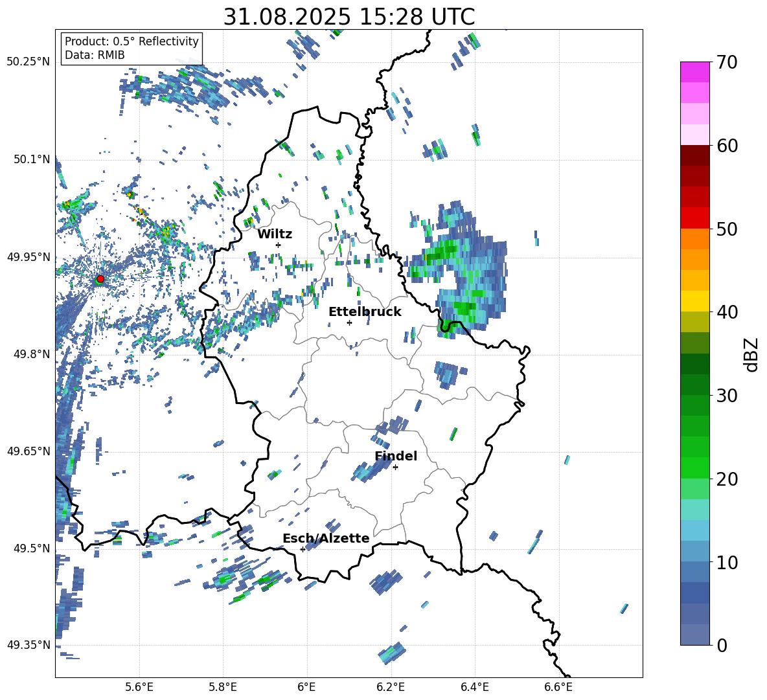
Task: Click the 49.5°N latitude label
Action: (31, 548)
